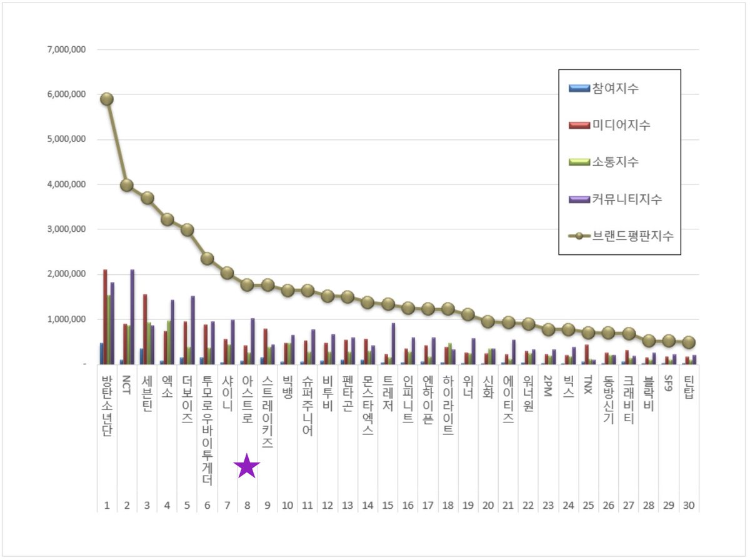750x560 pixels.
Task: Click the 1,000,000 y-axis label
Action: 66,319
